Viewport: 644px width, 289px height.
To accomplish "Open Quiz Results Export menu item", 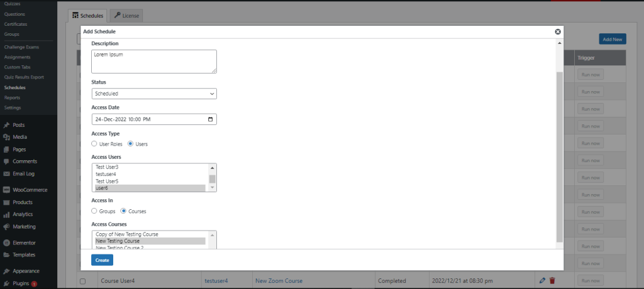I will click(24, 77).
